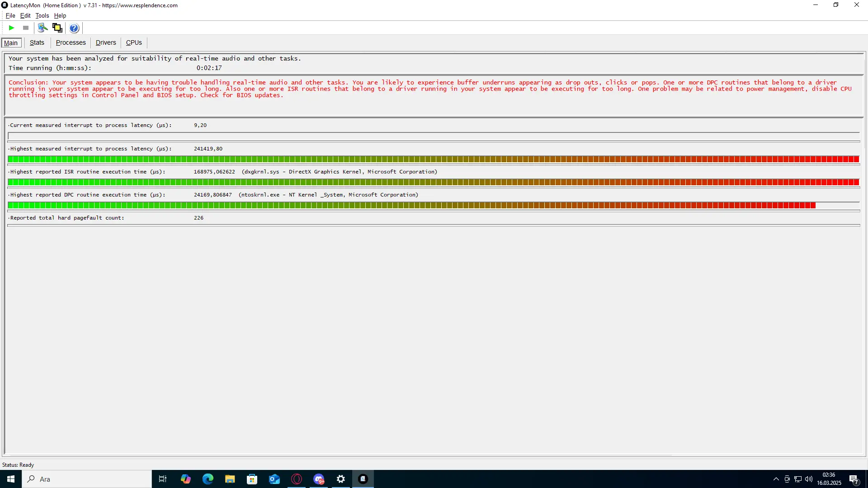Open the Windows Start menu
This screenshot has height=488, width=868.
click(11, 479)
